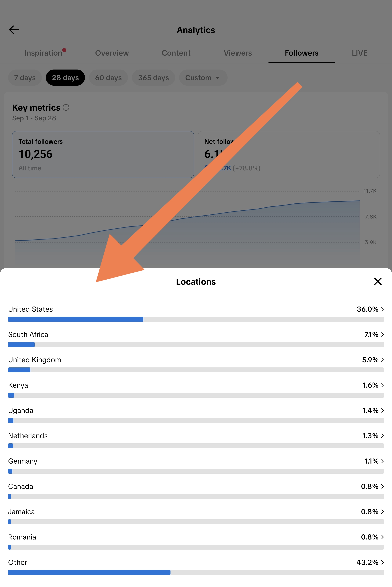
Task: Open the Key metrics info icon
Action: tap(66, 107)
